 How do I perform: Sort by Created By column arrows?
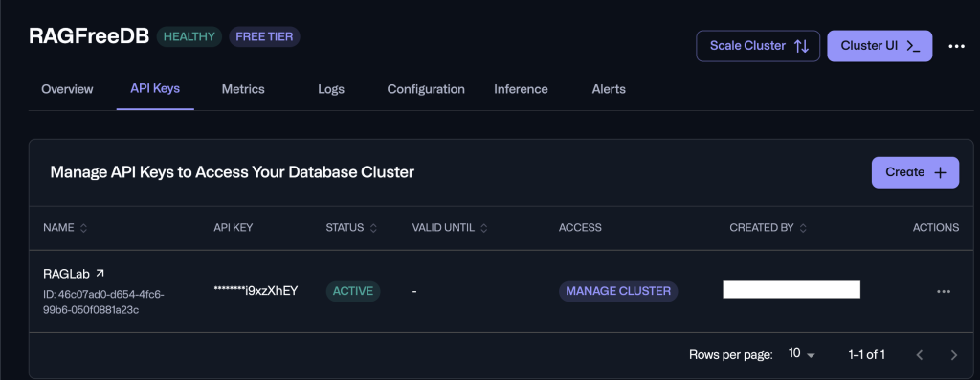pos(803,228)
